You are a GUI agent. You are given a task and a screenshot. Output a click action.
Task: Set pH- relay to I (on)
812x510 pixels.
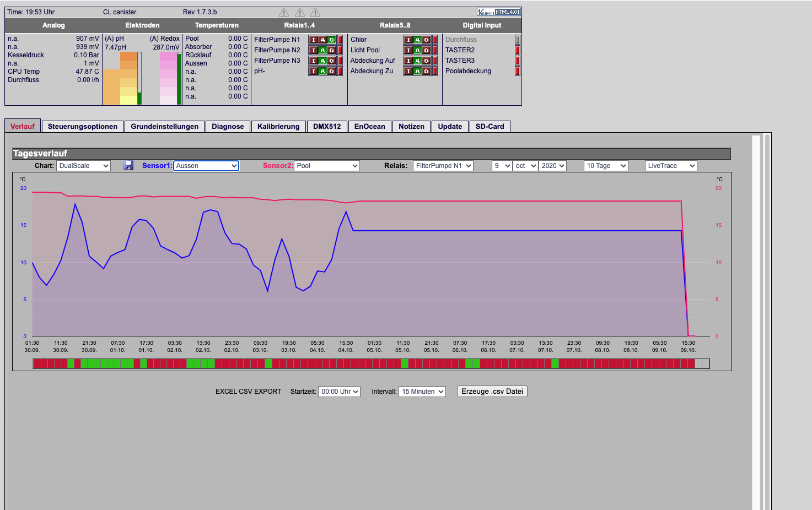[x=314, y=71]
